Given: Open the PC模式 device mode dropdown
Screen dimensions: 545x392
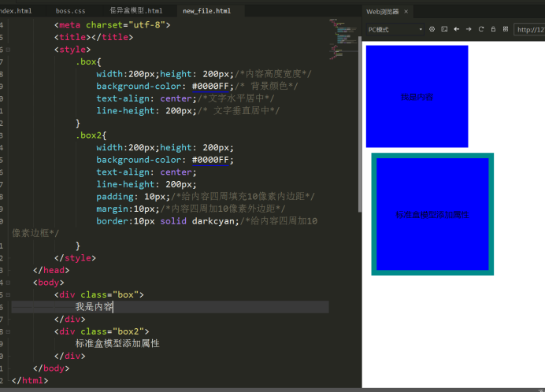Looking at the screenshot, I should 395,30.
